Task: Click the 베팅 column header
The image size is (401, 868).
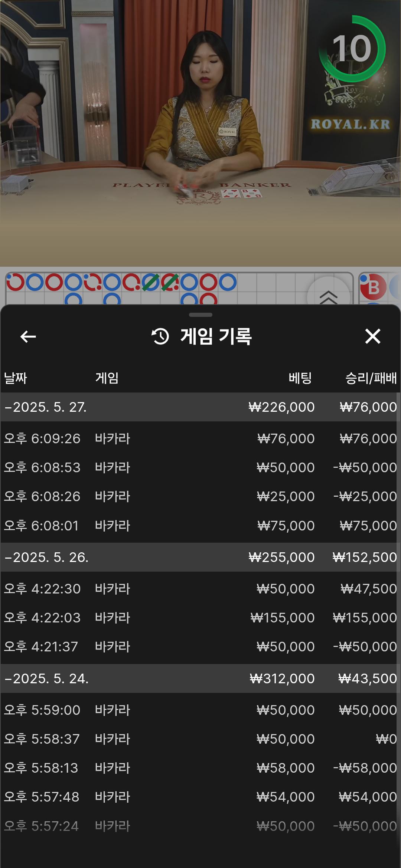Action: pyautogui.click(x=300, y=378)
